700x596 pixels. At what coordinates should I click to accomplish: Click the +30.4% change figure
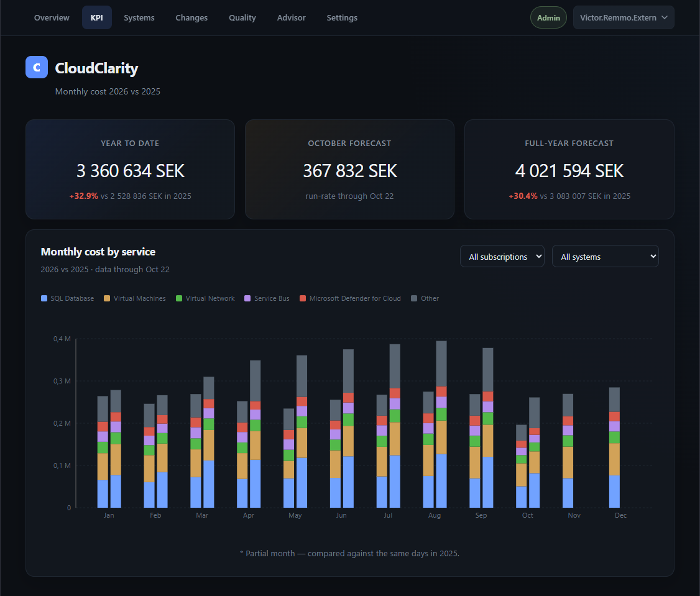pos(523,196)
